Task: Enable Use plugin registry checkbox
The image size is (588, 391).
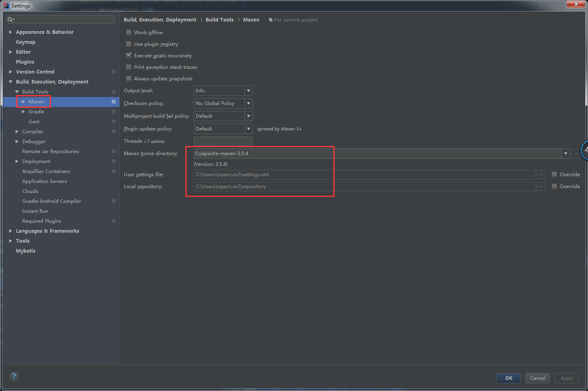Action: pyautogui.click(x=129, y=44)
